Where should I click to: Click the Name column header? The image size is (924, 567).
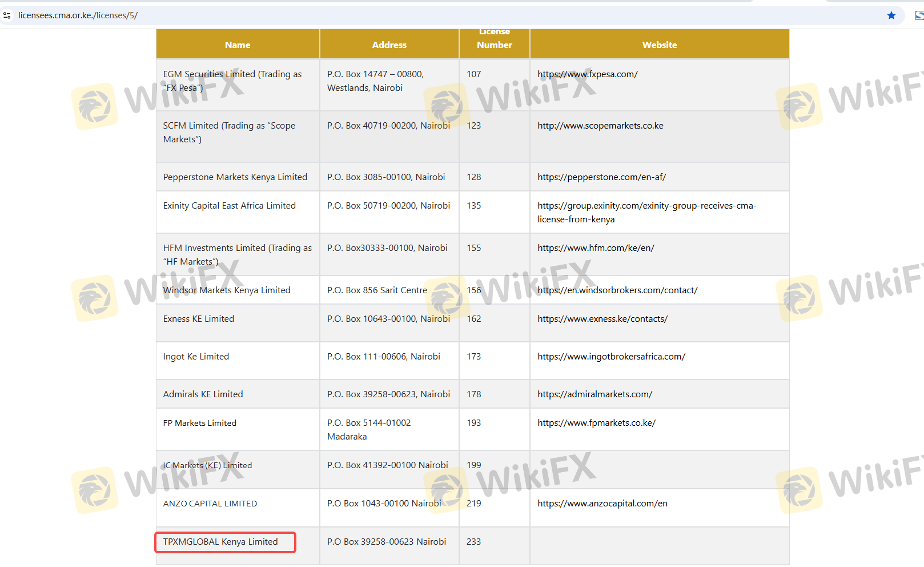[238, 45]
